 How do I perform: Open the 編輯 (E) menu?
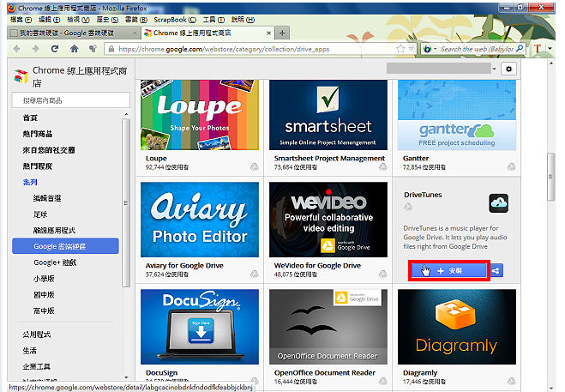click(x=50, y=20)
